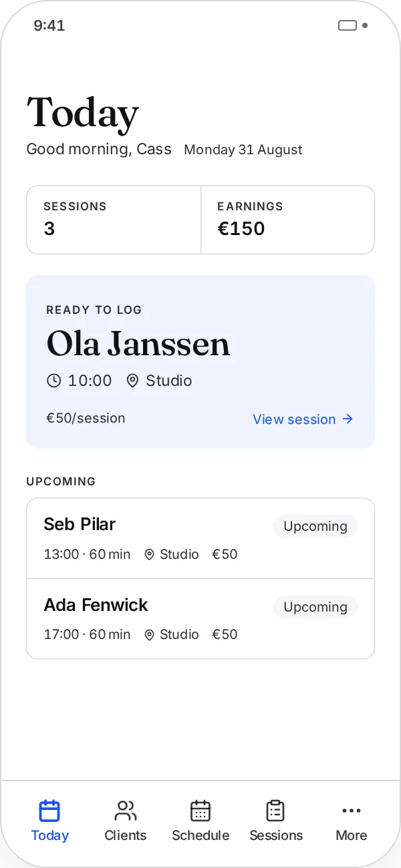Open the Sessions clipboard icon
Image resolution: width=401 pixels, height=868 pixels.
coord(275,811)
